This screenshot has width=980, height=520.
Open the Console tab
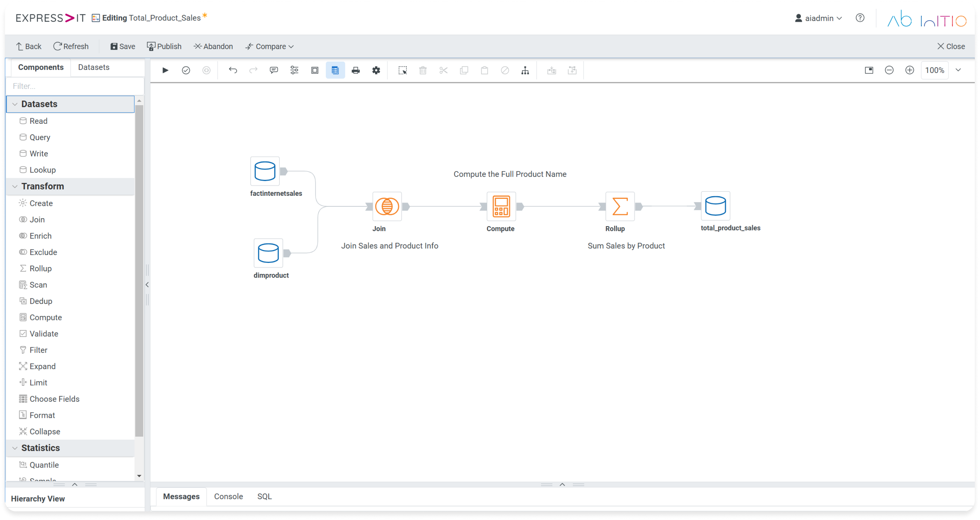228,496
